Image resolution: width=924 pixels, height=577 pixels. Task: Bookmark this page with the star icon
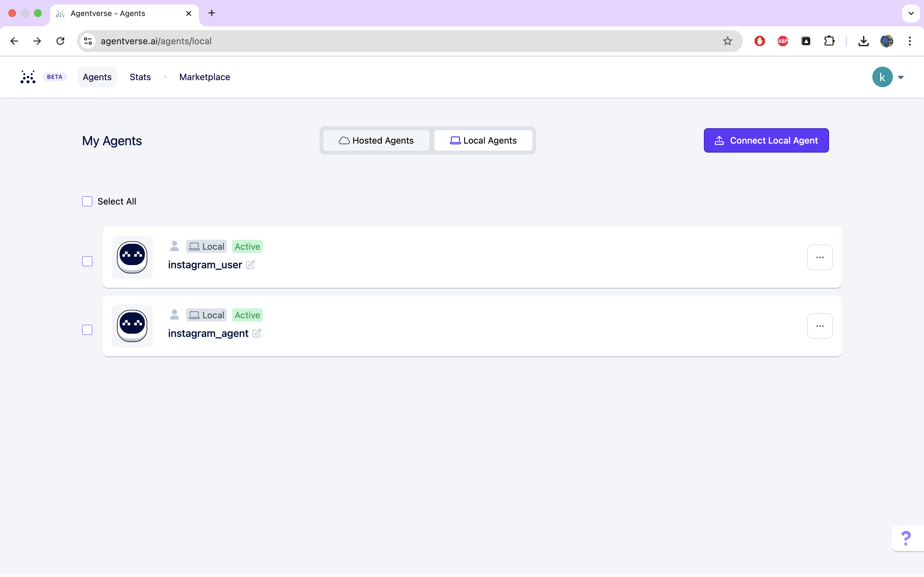coord(727,41)
